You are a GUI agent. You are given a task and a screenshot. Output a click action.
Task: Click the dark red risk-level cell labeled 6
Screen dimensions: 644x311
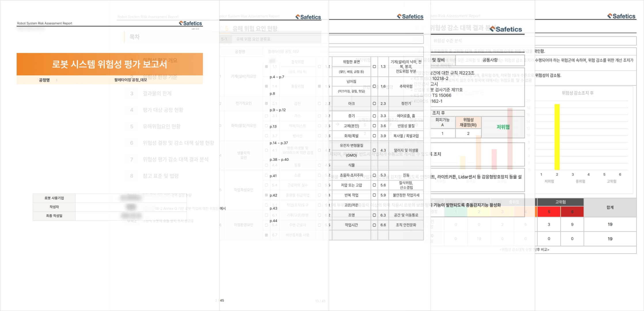click(x=572, y=212)
